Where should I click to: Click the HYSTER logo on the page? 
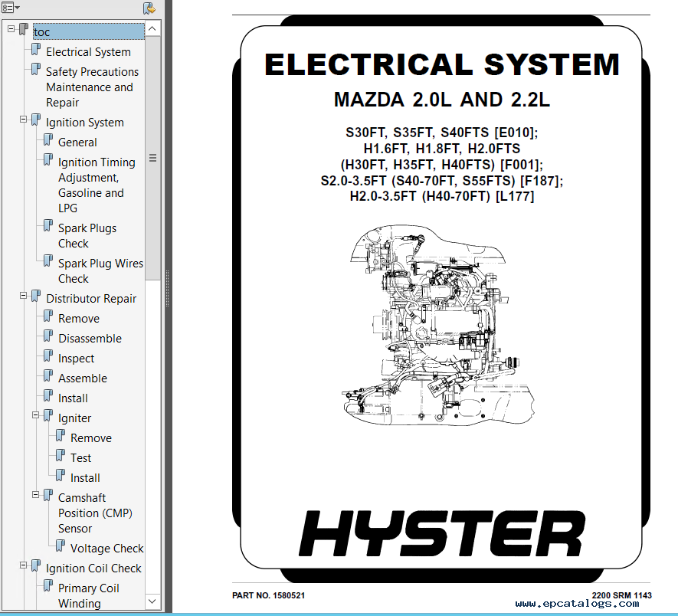pyautogui.click(x=442, y=533)
